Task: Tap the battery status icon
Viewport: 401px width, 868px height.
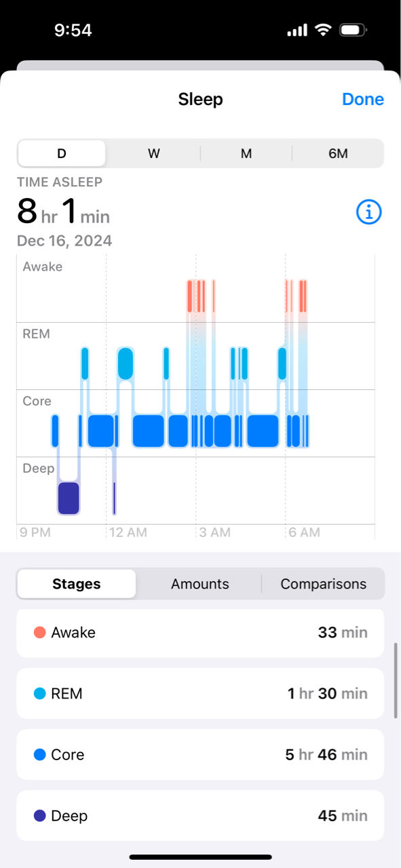Action: tap(354, 30)
